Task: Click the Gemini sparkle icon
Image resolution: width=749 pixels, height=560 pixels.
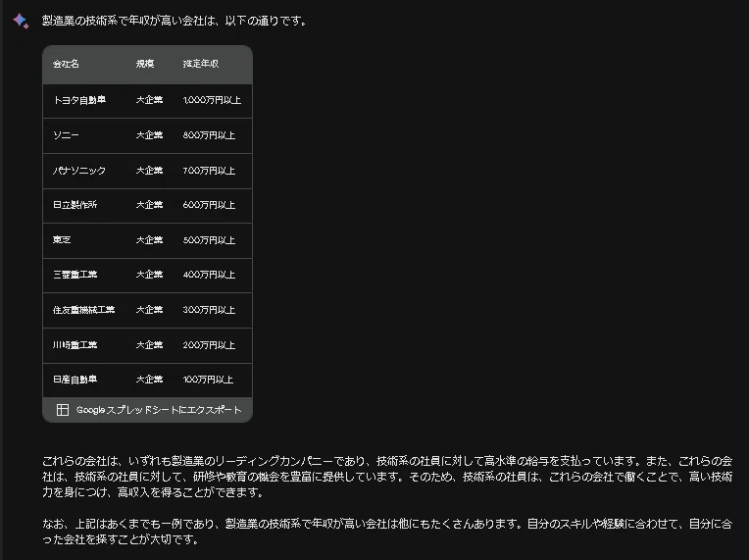Action: pyautogui.click(x=21, y=21)
